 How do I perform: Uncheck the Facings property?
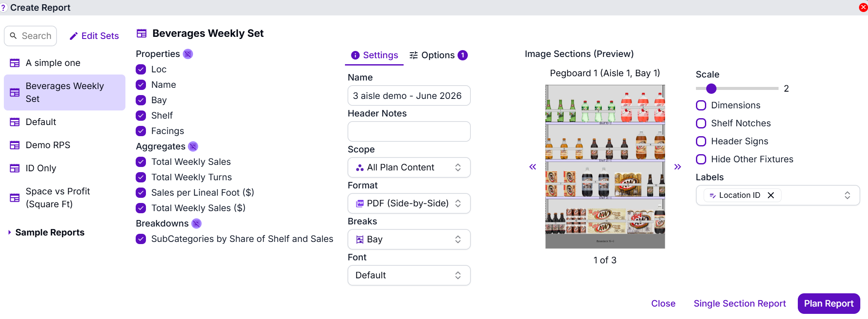click(x=141, y=131)
